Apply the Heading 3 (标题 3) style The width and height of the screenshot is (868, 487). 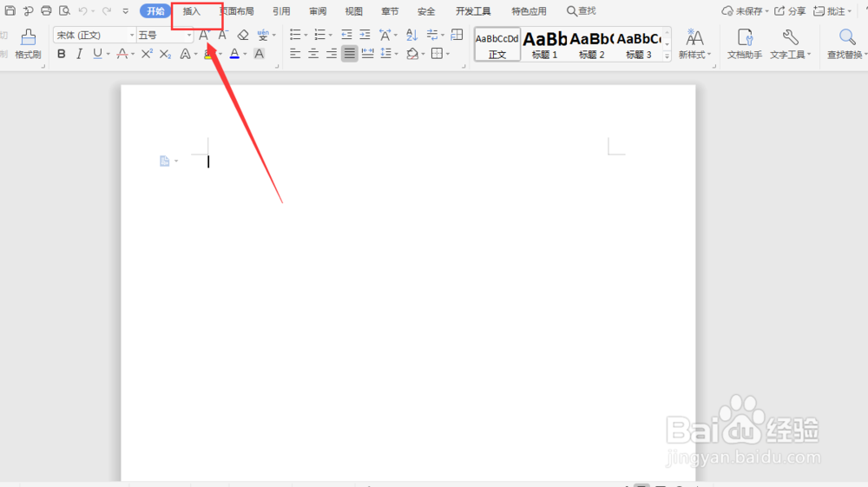[638, 44]
